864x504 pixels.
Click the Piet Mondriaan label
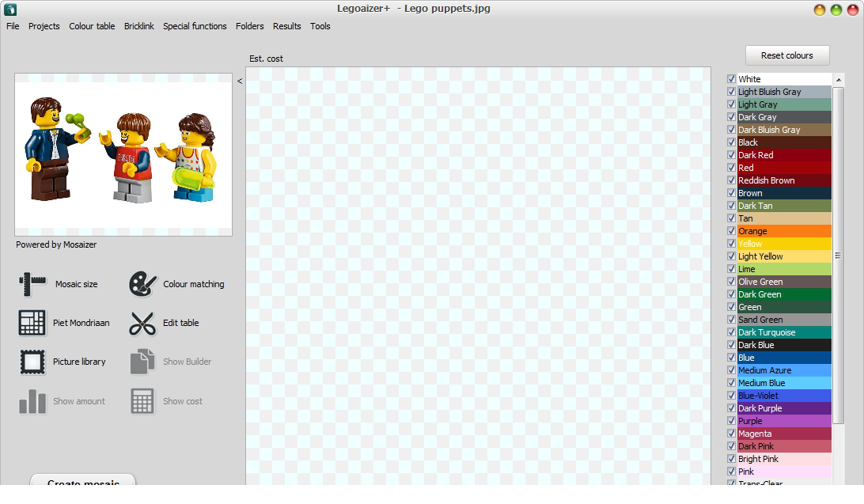pos(81,323)
